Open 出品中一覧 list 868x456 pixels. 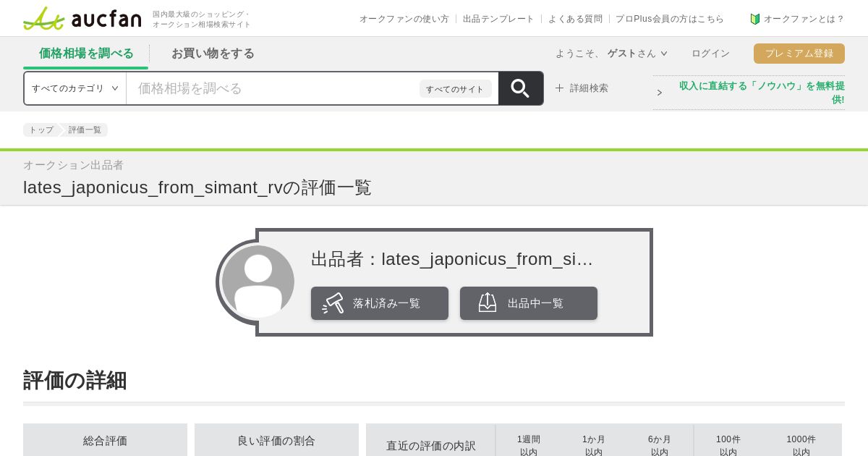[529, 303]
